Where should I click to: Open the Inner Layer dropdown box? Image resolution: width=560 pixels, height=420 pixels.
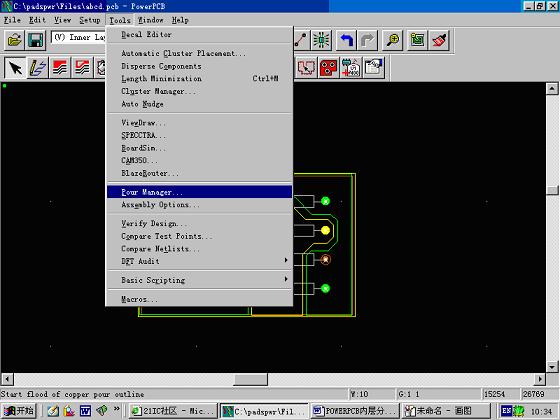click(78, 38)
